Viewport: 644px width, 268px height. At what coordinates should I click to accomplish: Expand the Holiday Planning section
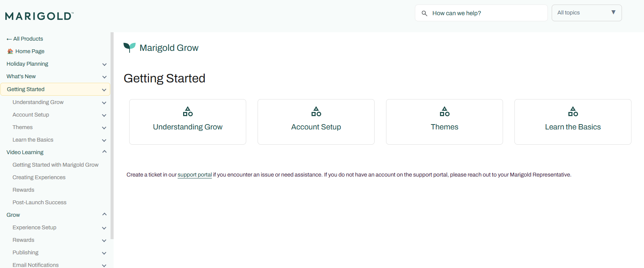104,64
